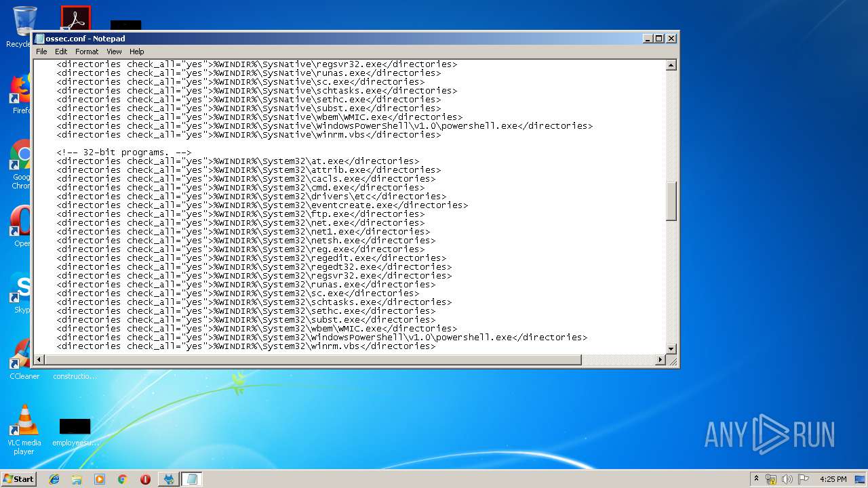Image resolution: width=868 pixels, height=488 pixels.
Task: Open the File menu in Notepad
Action: pyautogui.click(x=41, y=52)
